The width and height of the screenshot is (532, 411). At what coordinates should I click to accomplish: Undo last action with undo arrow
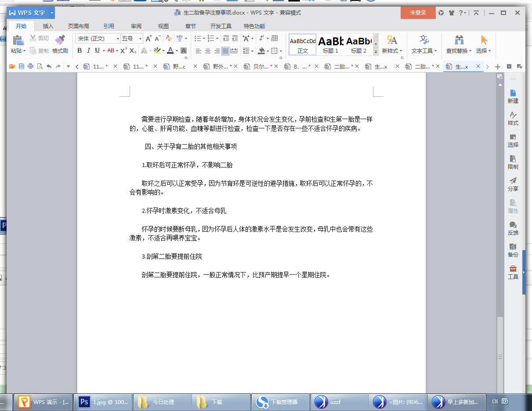click(49, 66)
